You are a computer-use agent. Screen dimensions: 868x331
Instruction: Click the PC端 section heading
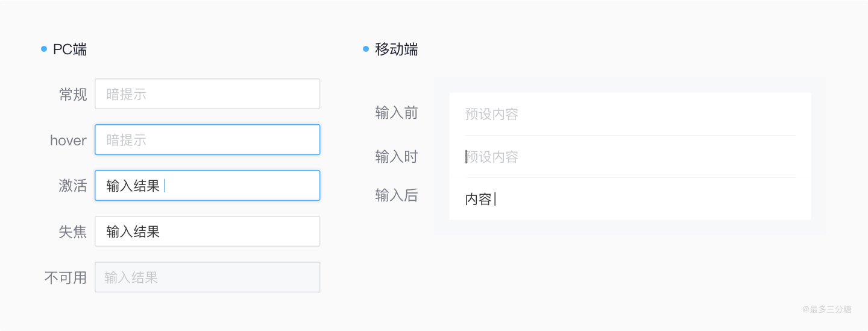[x=70, y=49]
